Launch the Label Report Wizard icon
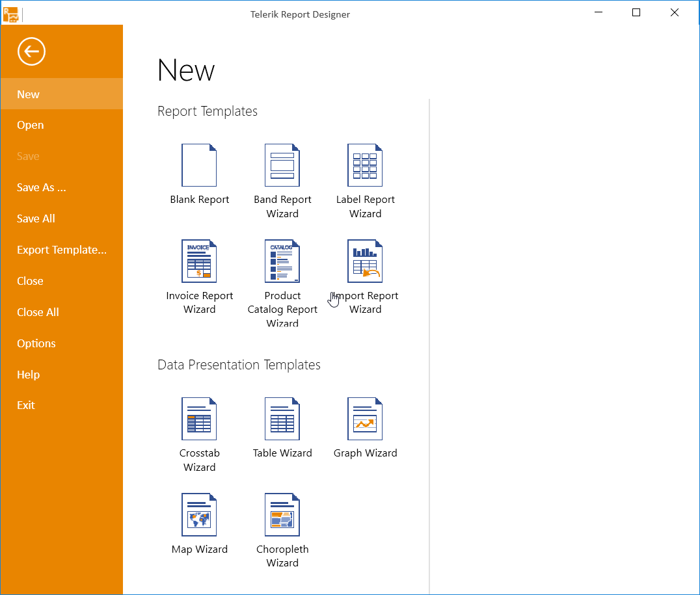The image size is (700, 595). pyautogui.click(x=365, y=165)
